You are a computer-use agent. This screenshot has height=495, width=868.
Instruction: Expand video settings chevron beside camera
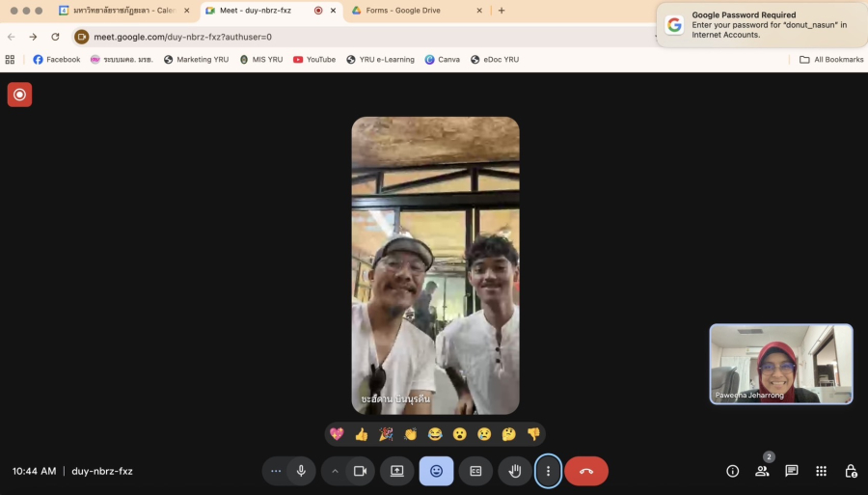335,471
